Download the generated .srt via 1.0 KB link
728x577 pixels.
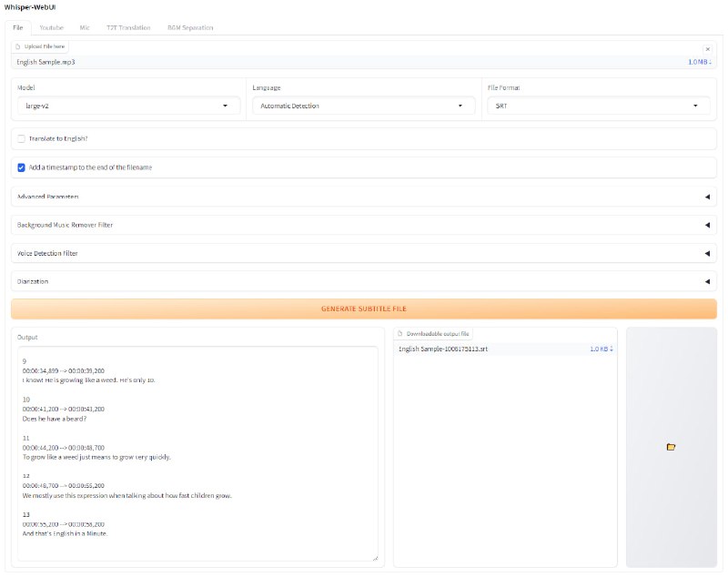coord(601,349)
